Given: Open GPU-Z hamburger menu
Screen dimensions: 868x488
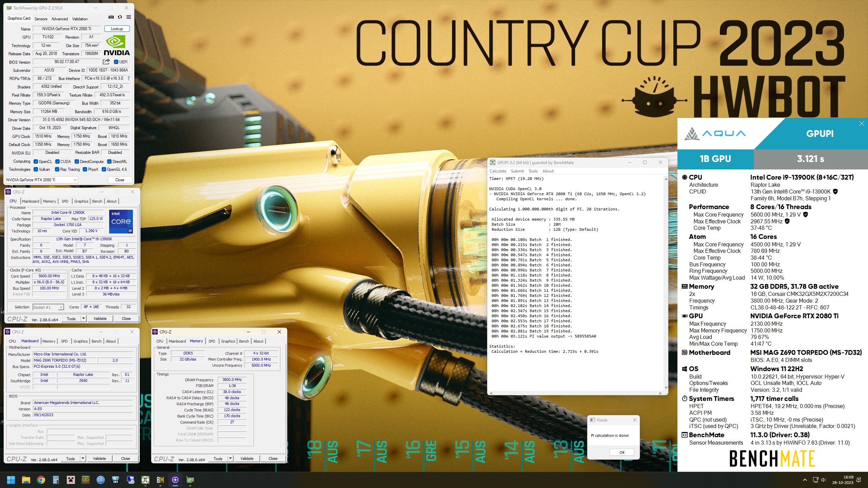Looking at the screenshot, I should (129, 17).
